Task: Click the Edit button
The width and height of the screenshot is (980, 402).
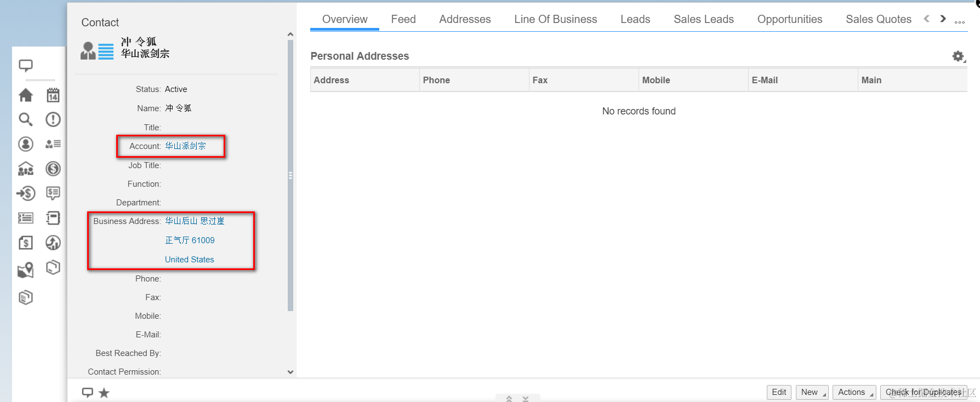Action: coord(779,392)
